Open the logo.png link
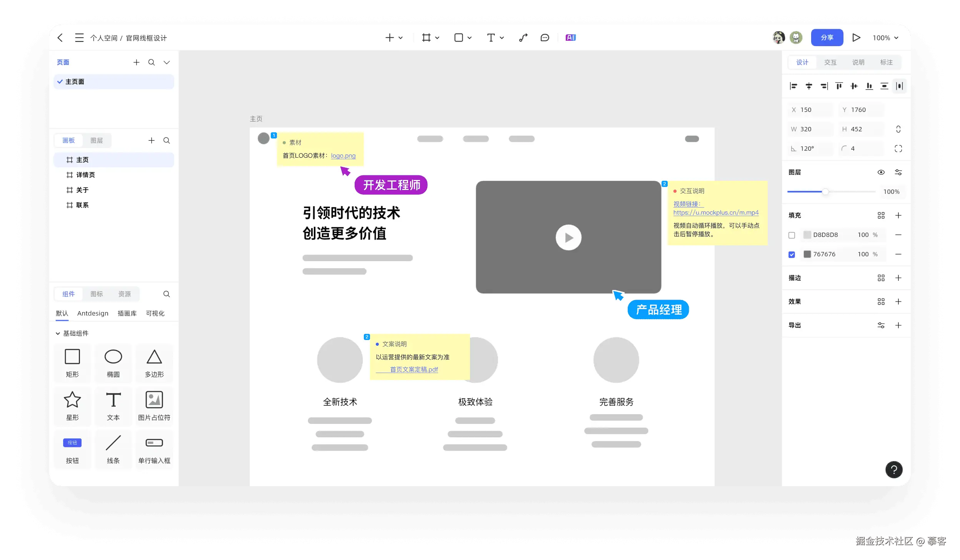The width and height of the screenshot is (960, 560). (x=343, y=156)
